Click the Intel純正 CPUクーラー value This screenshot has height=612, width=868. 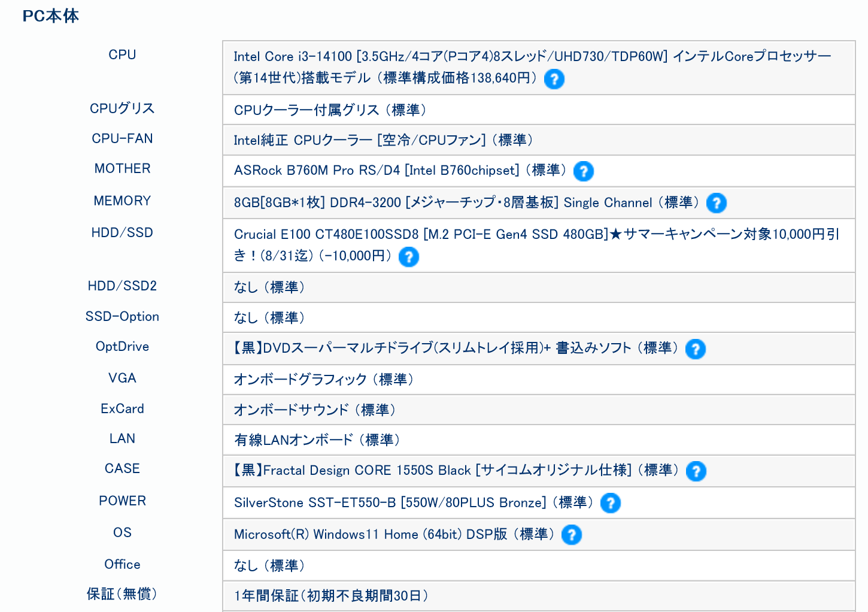click(383, 140)
